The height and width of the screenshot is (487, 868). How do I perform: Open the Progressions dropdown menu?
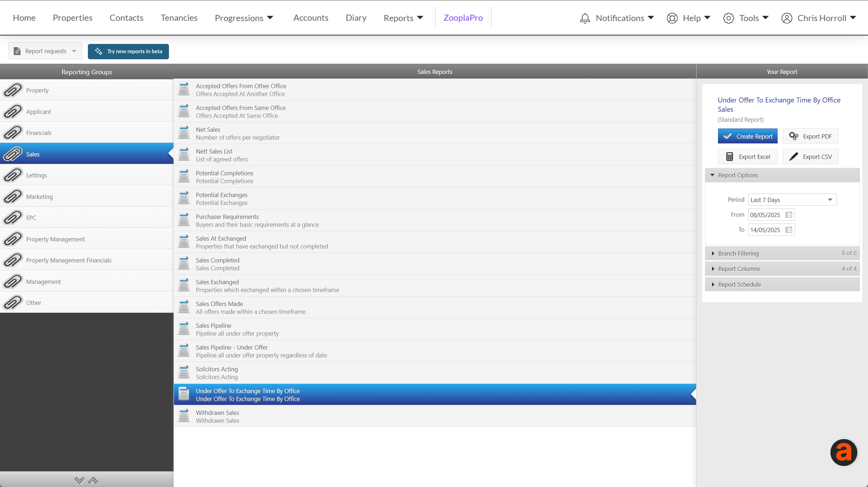click(x=244, y=18)
